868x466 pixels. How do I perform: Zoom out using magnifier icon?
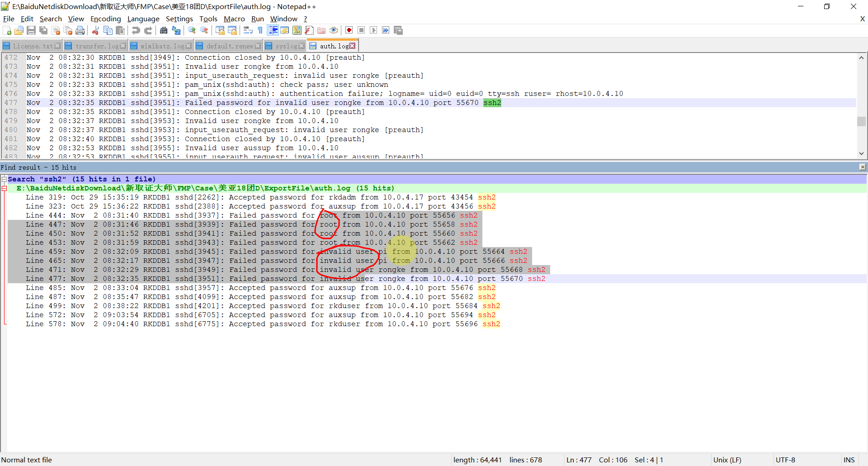(204, 30)
